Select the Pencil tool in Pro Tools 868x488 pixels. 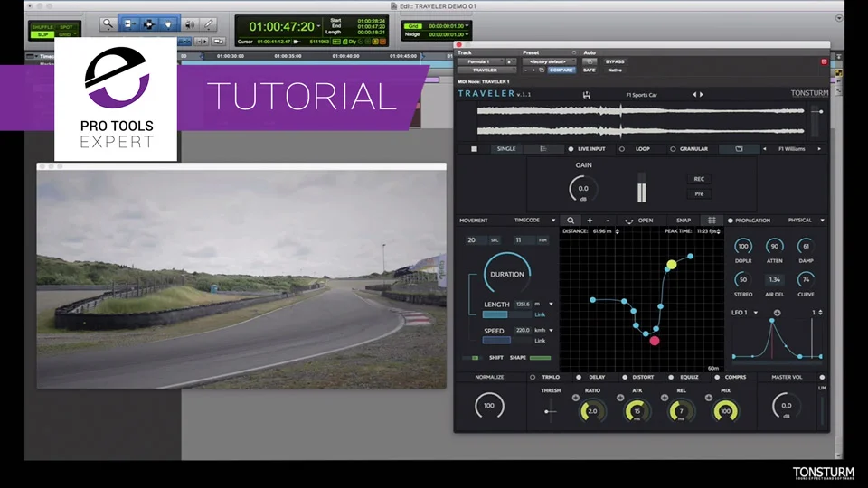pyautogui.click(x=209, y=24)
